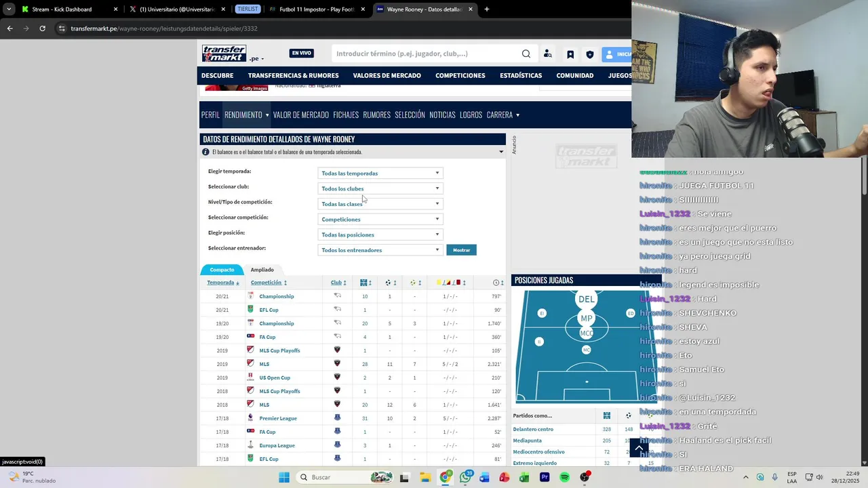The height and width of the screenshot is (488, 868).
Task: Expand the Rendimiento submenu
Action: (267, 115)
